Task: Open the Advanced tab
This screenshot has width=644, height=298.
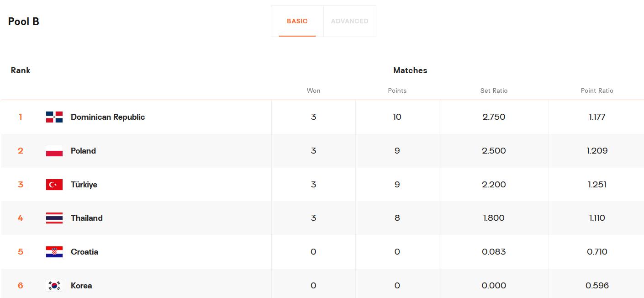Action: (349, 21)
